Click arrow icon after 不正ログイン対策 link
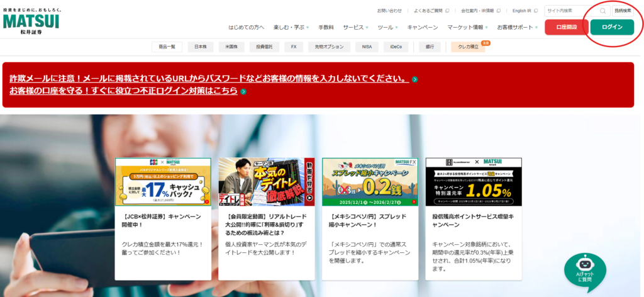Screen dimensions: 644x297 point(243,91)
